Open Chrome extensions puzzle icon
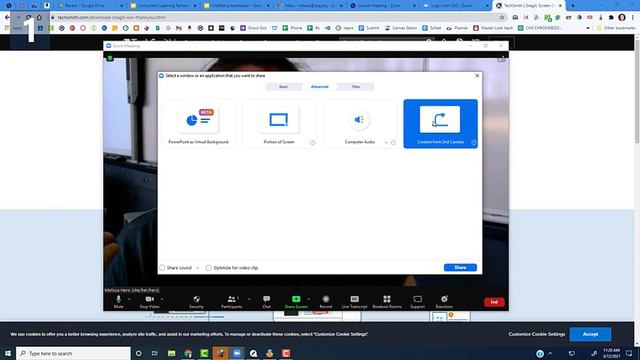The image size is (640, 360). (611, 18)
